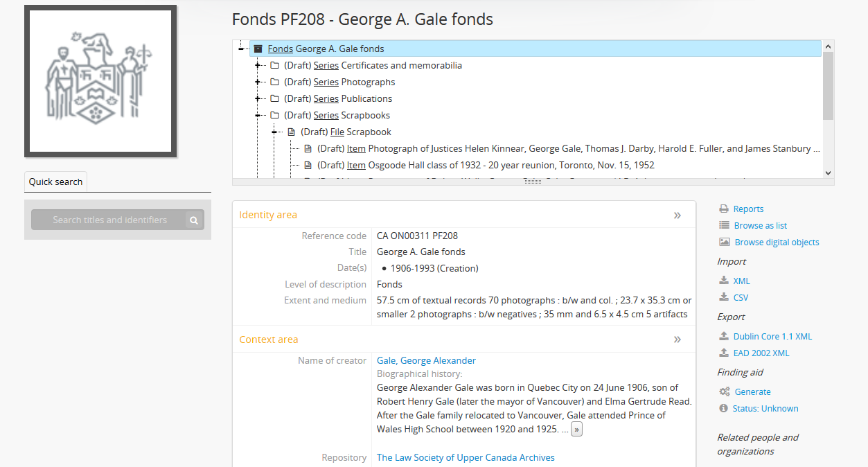Open the Quick search tab
The image size is (868, 467).
pyautogui.click(x=55, y=182)
